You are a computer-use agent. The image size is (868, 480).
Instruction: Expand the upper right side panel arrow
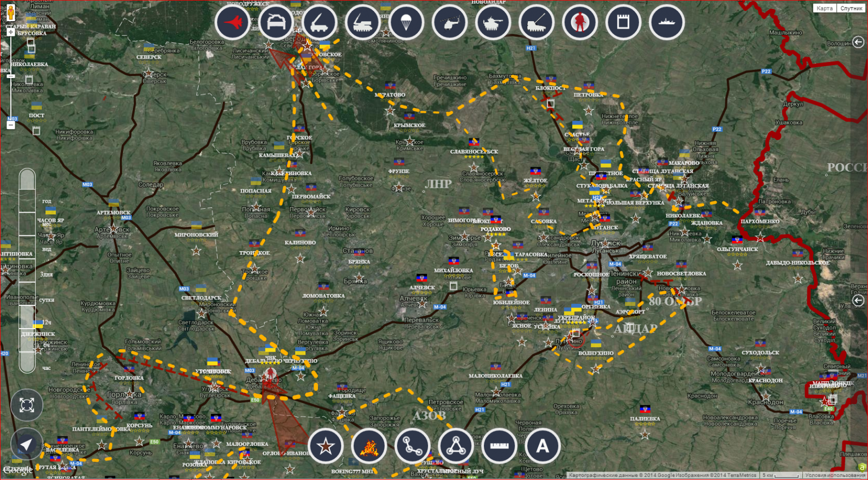click(x=858, y=42)
